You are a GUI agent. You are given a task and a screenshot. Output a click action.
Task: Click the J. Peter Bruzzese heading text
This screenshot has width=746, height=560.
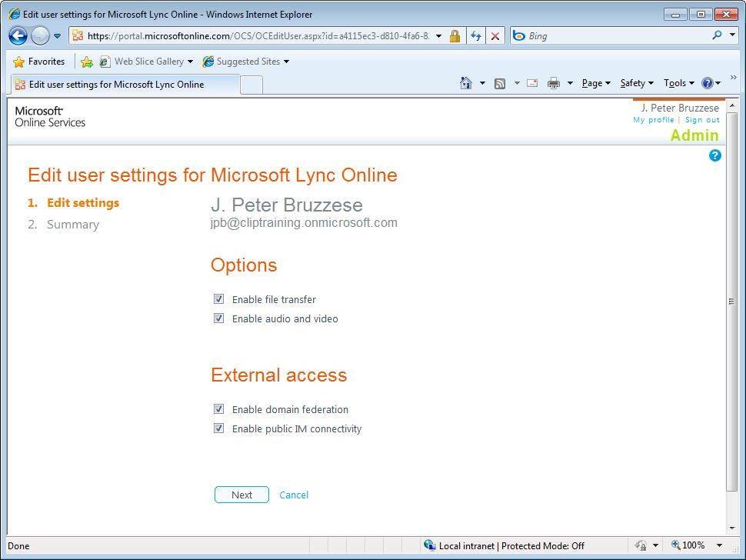pos(287,205)
